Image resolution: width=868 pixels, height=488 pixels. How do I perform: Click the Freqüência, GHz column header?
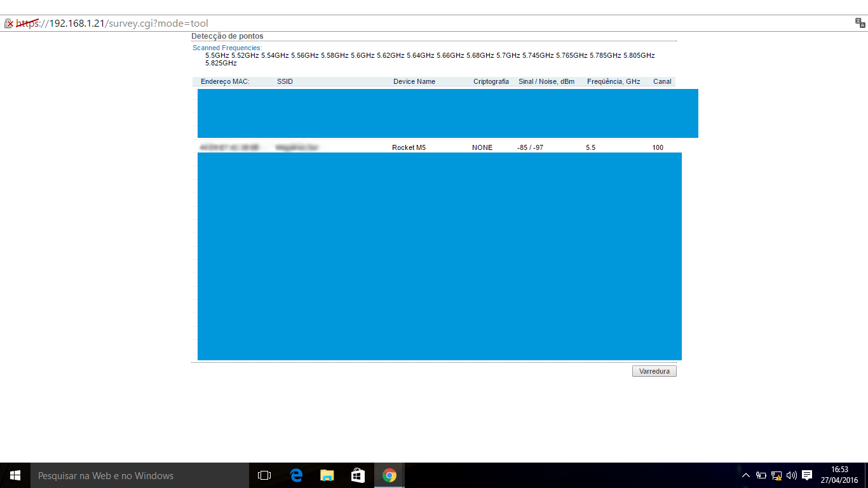click(x=614, y=81)
